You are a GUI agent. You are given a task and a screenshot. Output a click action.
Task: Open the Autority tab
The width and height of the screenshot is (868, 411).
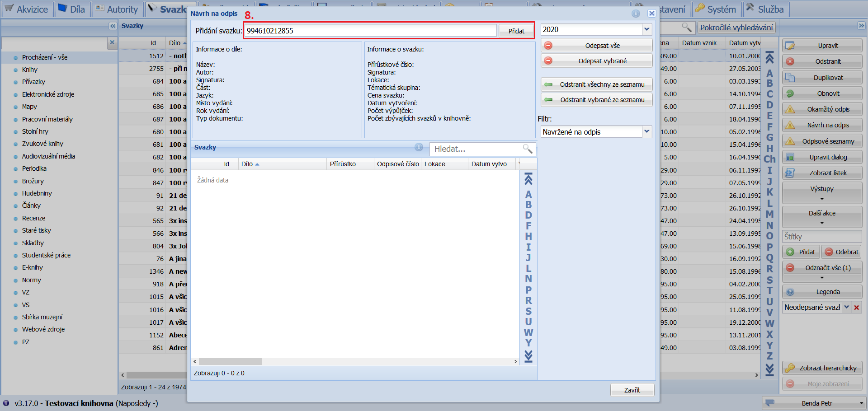(x=118, y=9)
